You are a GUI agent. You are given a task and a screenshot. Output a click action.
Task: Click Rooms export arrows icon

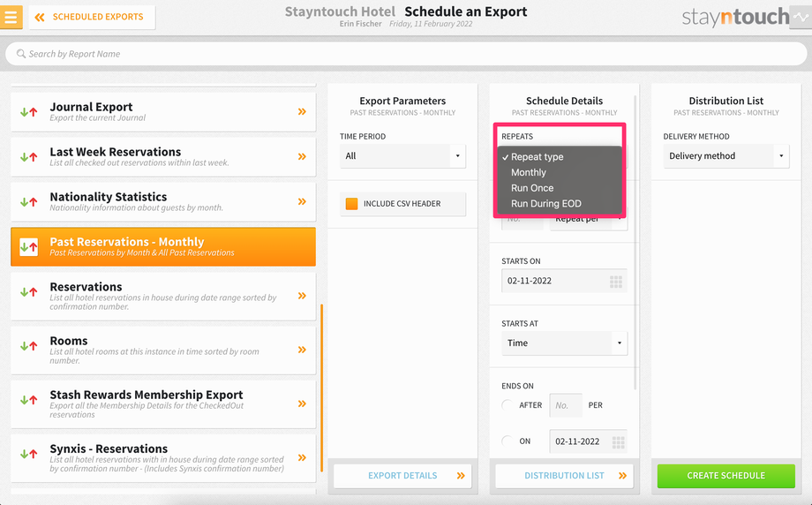[28, 346]
